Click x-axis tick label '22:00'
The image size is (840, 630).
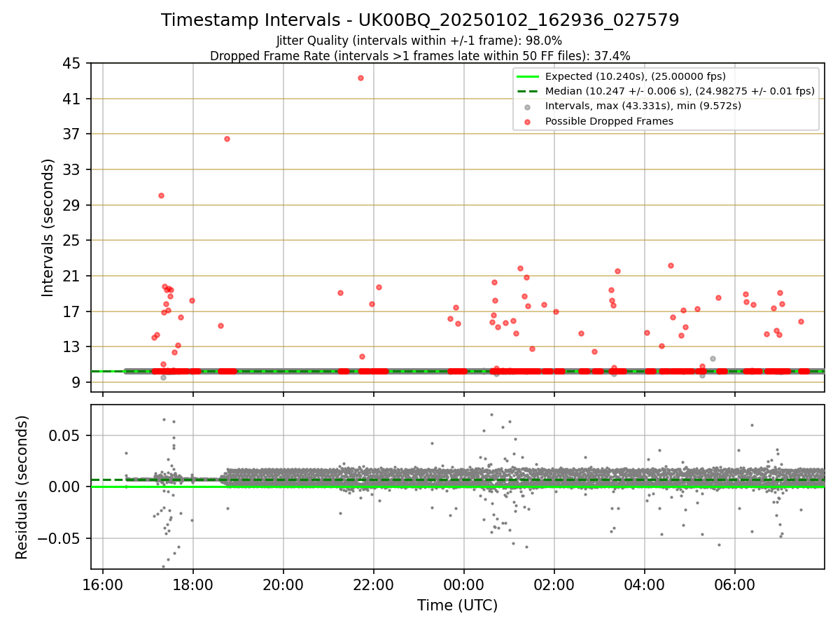point(374,584)
